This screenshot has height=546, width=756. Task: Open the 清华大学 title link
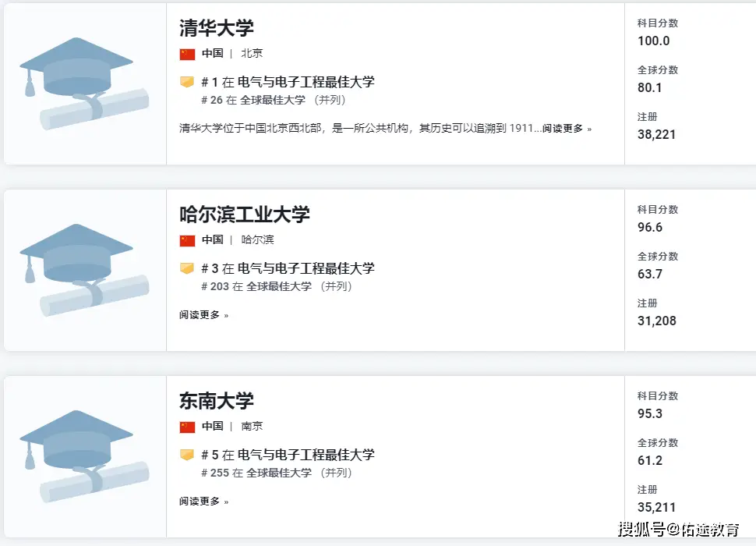click(217, 28)
